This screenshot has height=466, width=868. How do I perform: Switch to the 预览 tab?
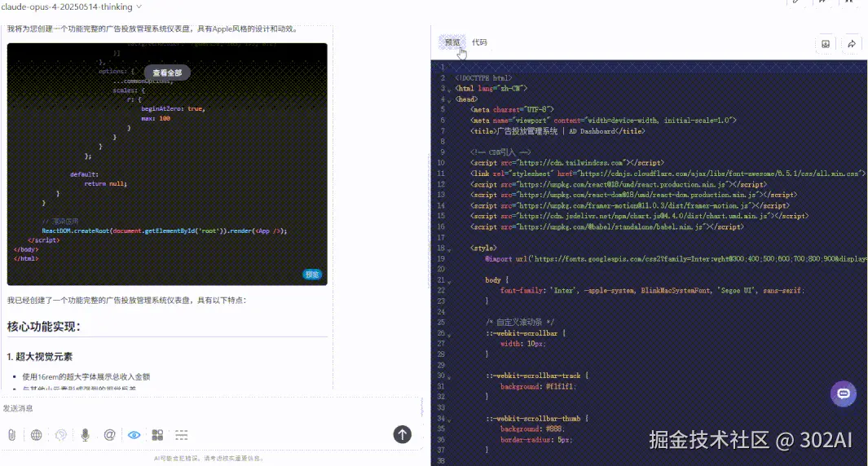[452, 42]
